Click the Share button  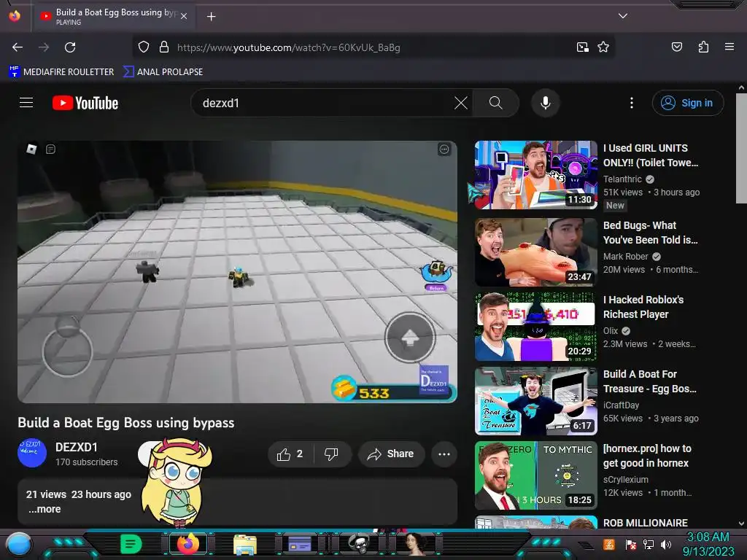coord(391,454)
